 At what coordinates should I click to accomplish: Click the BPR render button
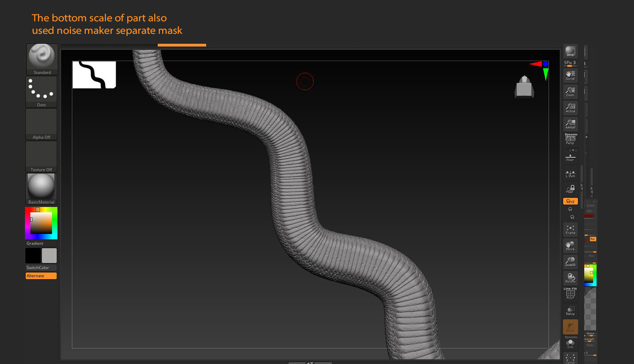coord(570,51)
